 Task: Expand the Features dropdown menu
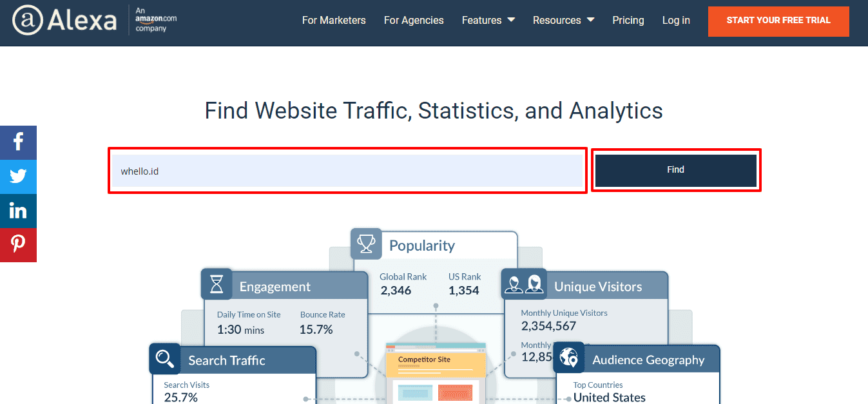(488, 21)
